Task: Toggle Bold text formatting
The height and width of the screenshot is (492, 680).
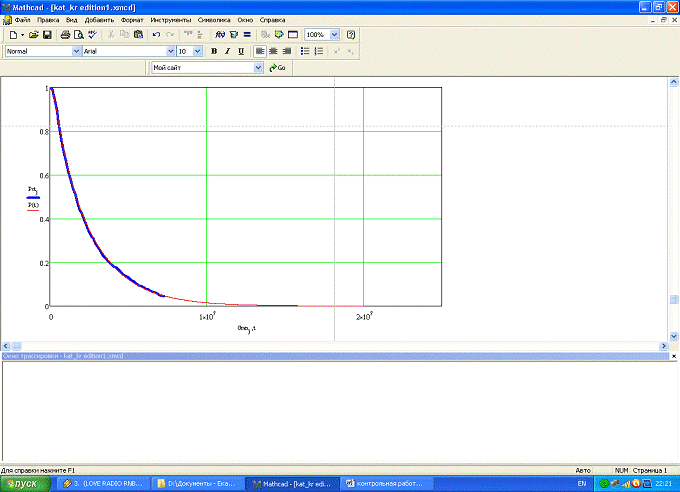Action: pos(214,51)
